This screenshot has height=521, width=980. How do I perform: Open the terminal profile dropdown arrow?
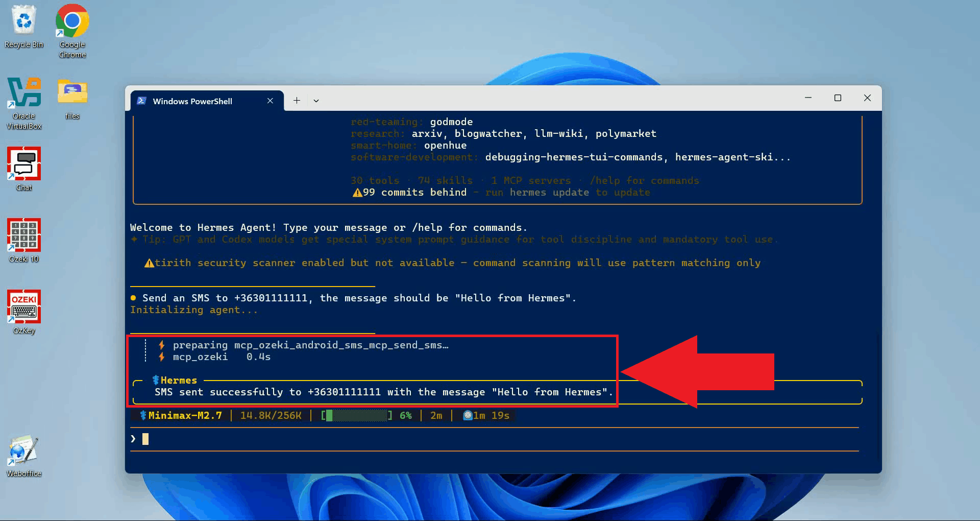coord(316,101)
